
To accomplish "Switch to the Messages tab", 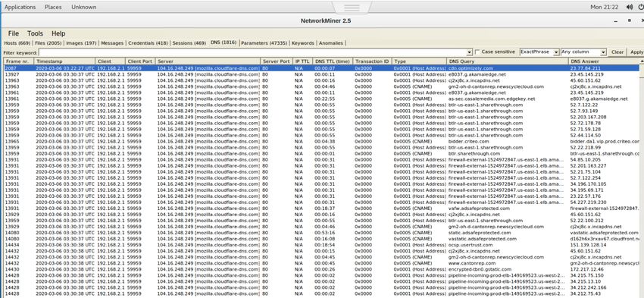I will [x=112, y=42].
